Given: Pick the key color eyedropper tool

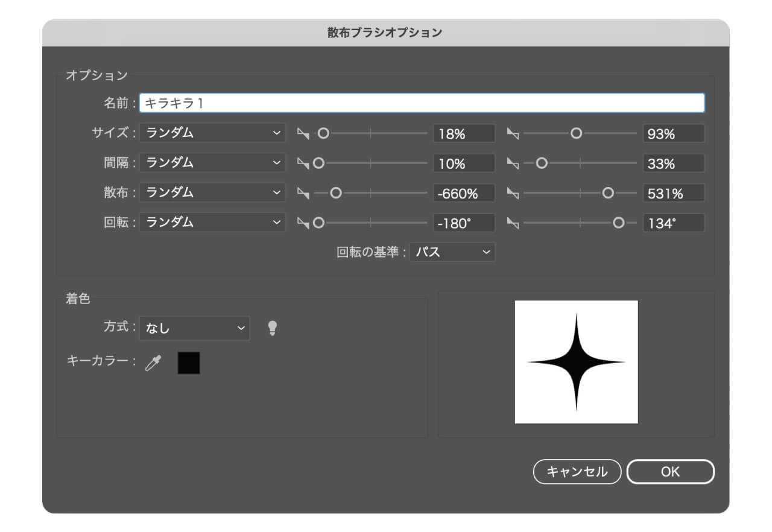Looking at the screenshot, I should click(154, 364).
